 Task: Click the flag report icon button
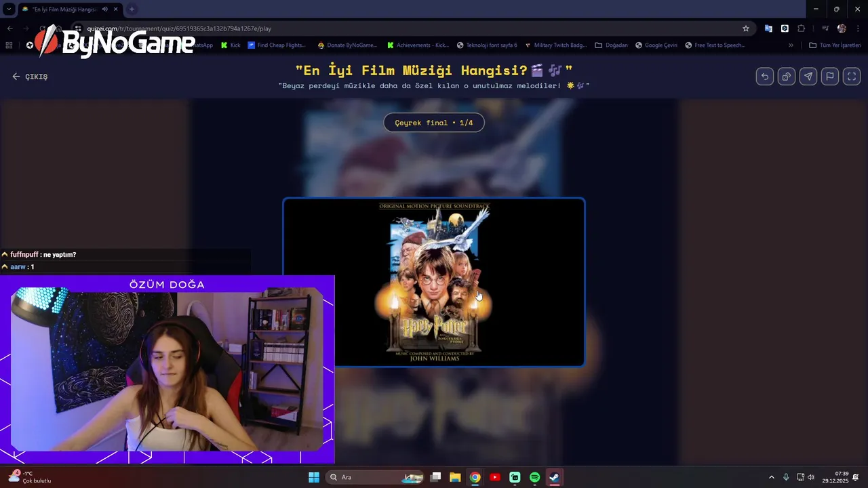click(830, 77)
